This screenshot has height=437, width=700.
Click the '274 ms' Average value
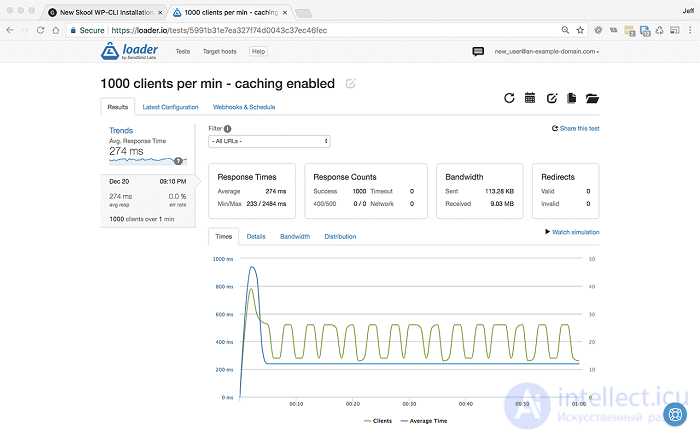click(276, 191)
